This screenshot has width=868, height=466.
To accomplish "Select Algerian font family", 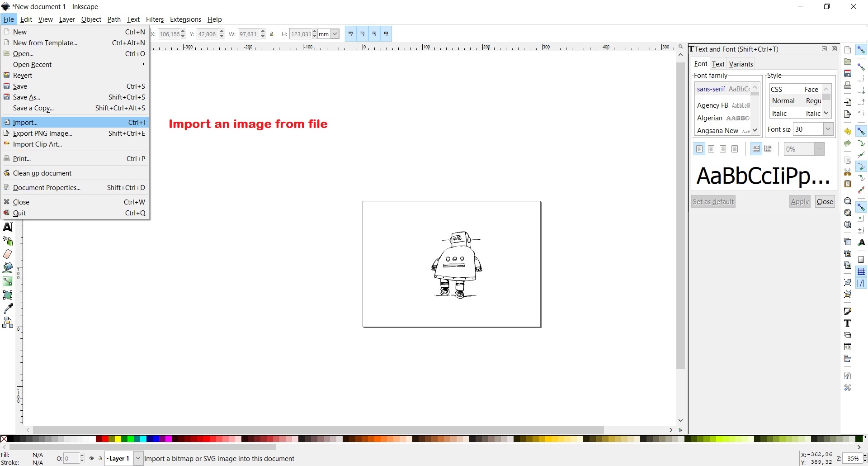I will (723, 118).
